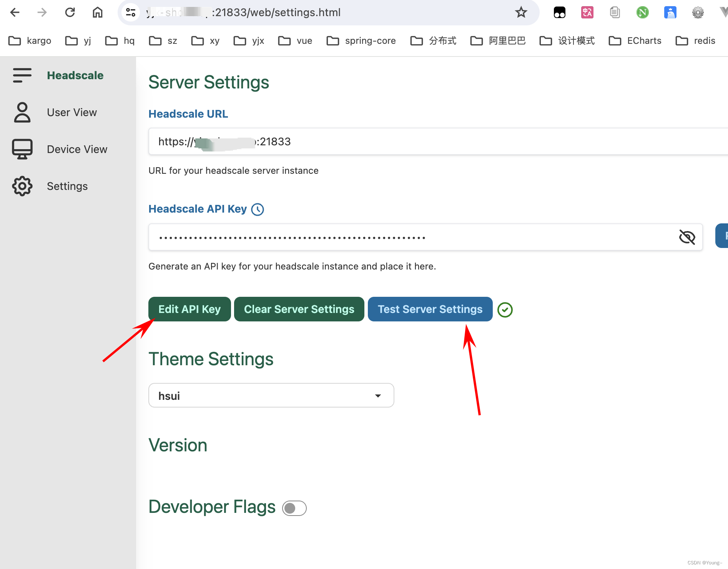Focus the Headscale URL input field
The image size is (728, 569).
[438, 141]
